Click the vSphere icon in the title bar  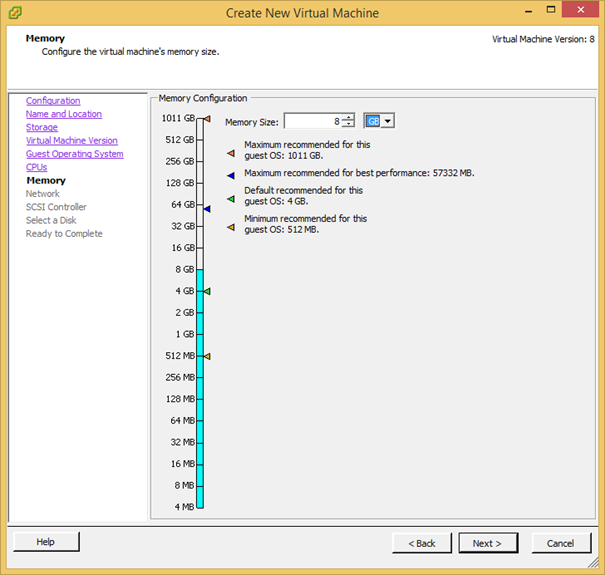tap(15, 13)
